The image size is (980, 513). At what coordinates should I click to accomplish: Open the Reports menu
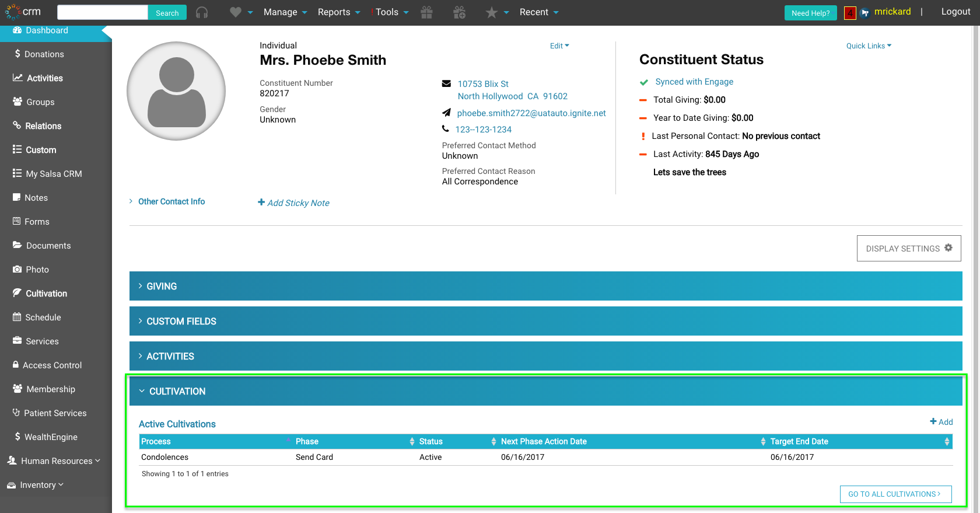point(338,12)
